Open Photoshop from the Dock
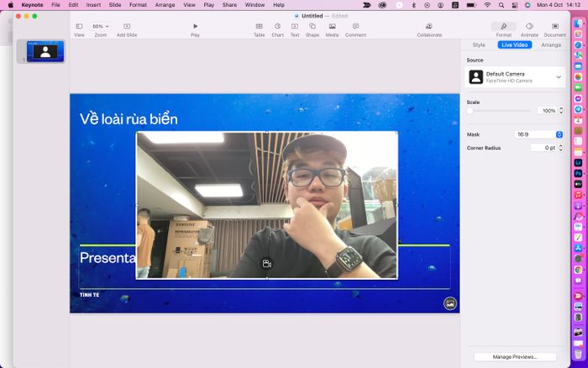Viewport: 588px width, 368px height. click(578, 173)
